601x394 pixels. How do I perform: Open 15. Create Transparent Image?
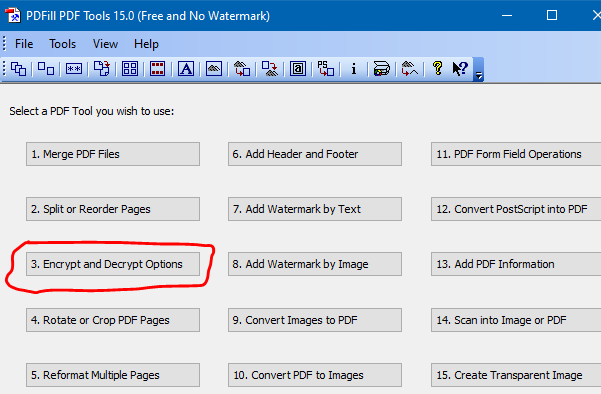pos(516,375)
